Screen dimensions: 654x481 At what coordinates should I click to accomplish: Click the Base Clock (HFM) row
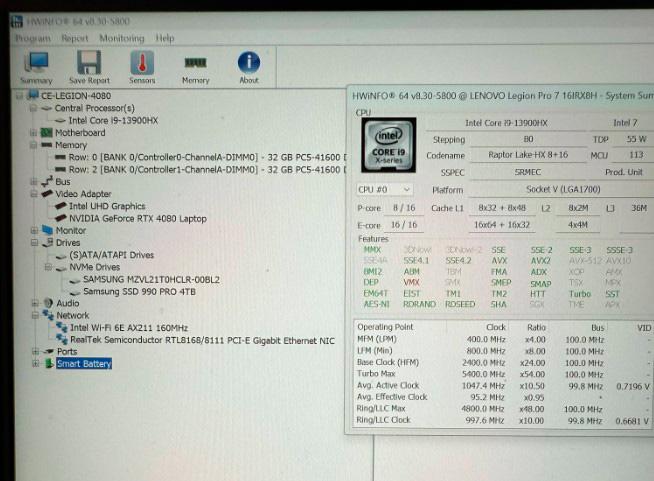[x=503, y=363]
